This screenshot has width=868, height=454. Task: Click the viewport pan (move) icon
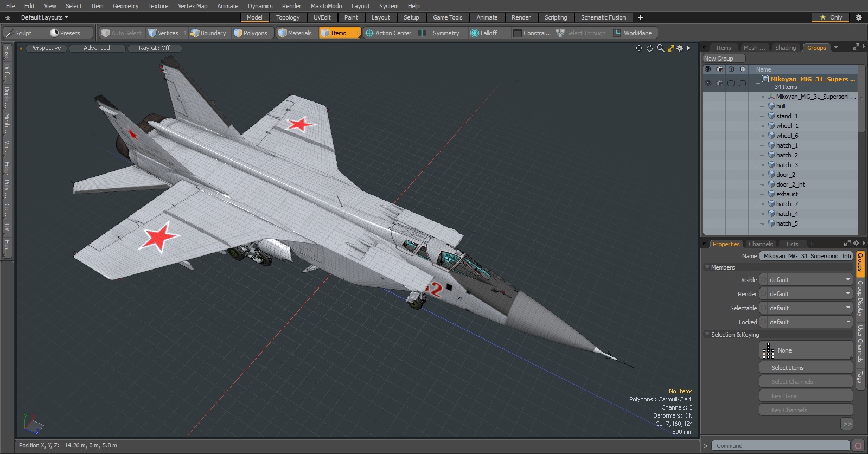coord(639,48)
